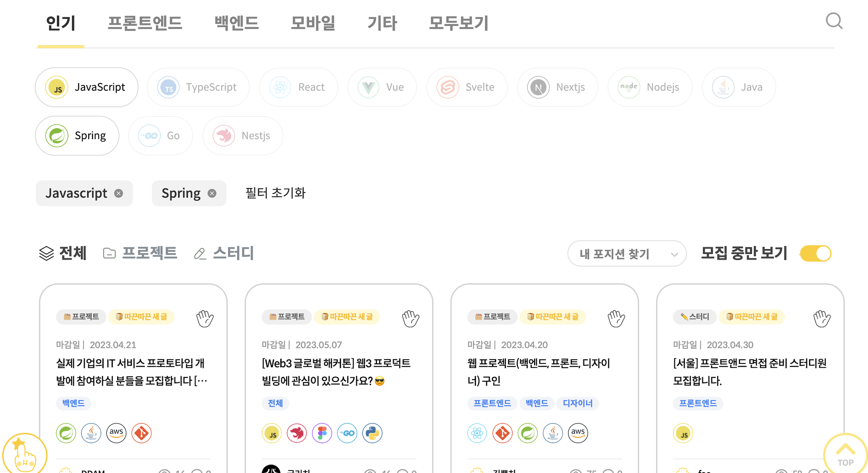Switch to the 백엔드 tab
This screenshot has width=868, height=473.
click(236, 23)
